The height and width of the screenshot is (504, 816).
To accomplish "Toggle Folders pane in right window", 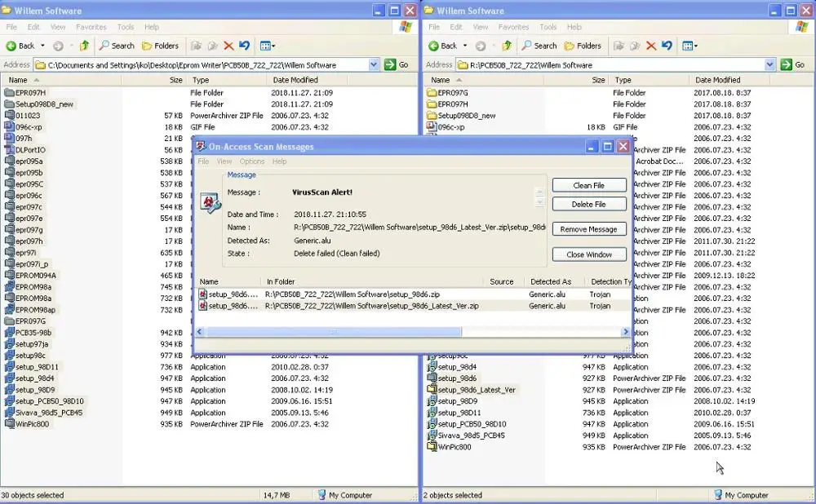I will tap(583, 46).
